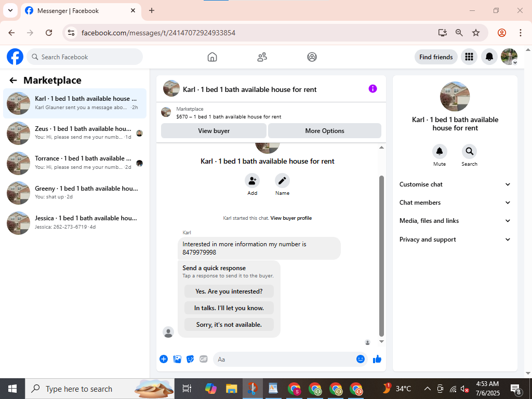This screenshot has height=399, width=532.
Task: Switch to Messenger | Facebook browser tab
Action: [81, 10]
